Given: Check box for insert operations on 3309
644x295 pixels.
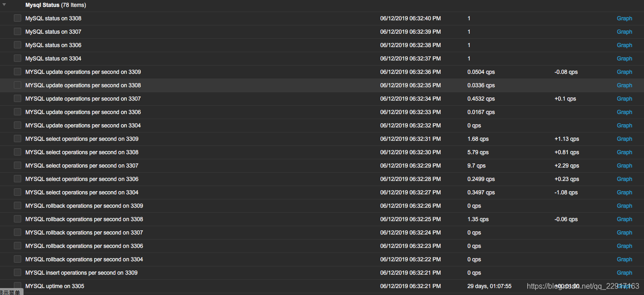Looking at the screenshot, I should (x=18, y=272).
